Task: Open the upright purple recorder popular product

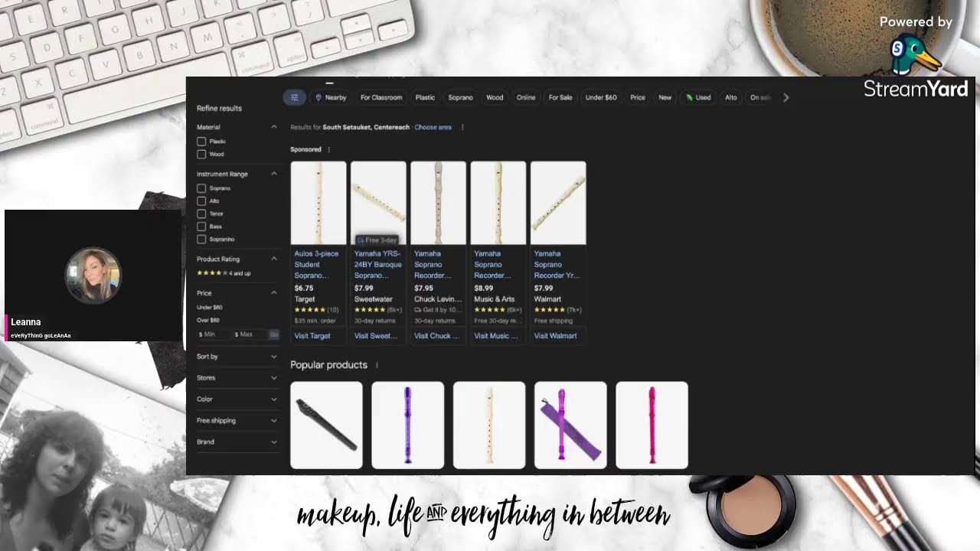Action: [x=407, y=425]
